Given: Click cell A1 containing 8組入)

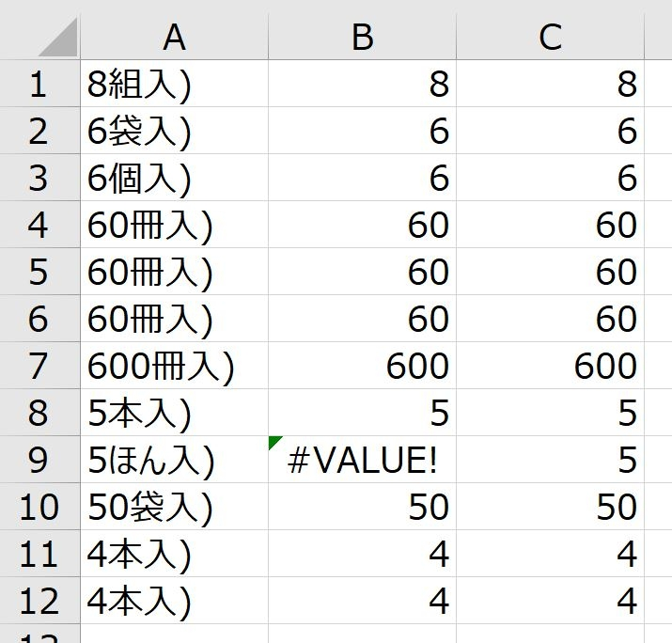Looking at the screenshot, I should pyautogui.click(x=174, y=84).
